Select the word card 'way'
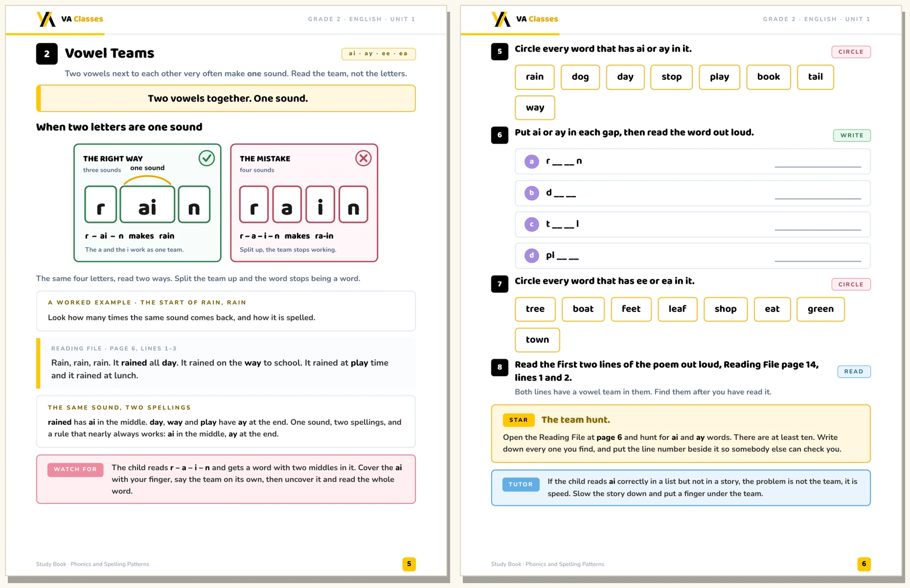The width and height of the screenshot is (910, 588). pos(535,108)
